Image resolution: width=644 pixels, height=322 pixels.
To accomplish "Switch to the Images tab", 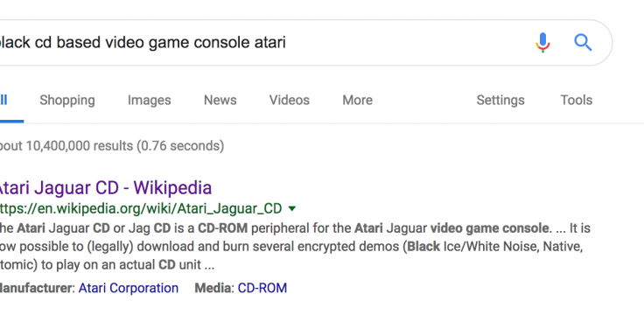I will point(149,101).
